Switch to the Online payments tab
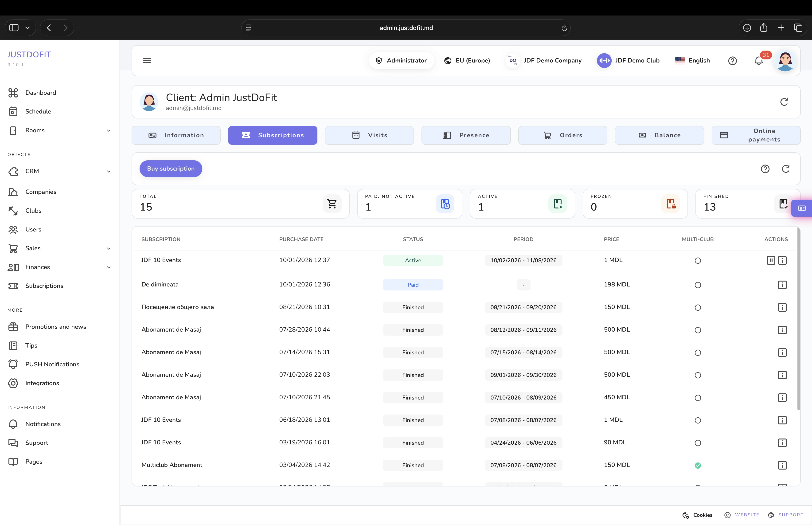 pos(756,135)
